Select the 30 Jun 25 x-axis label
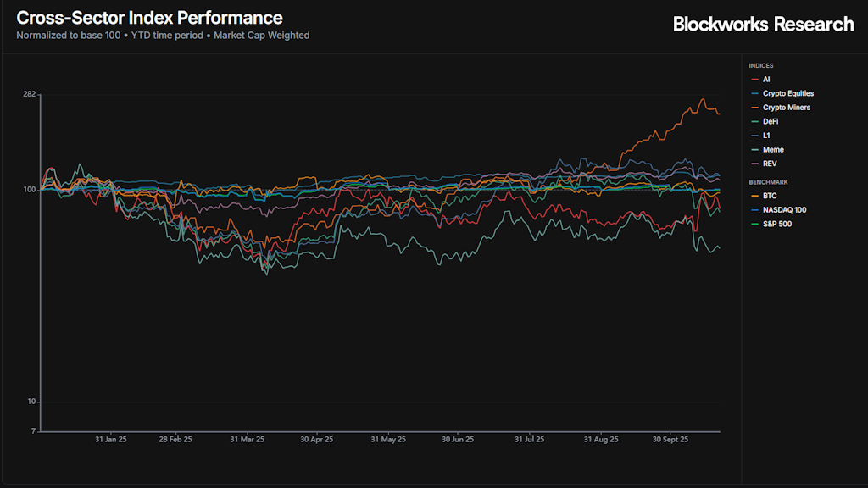 click(457, 441)
